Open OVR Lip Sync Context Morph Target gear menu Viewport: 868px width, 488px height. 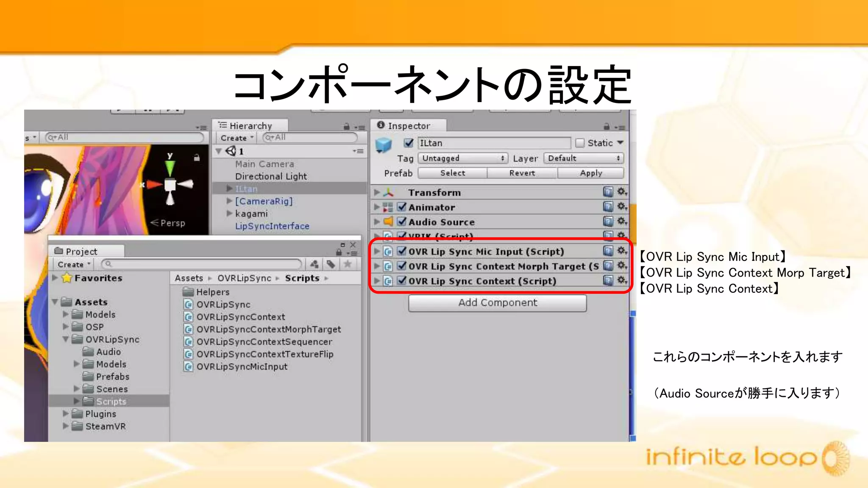tap(622, 266)
